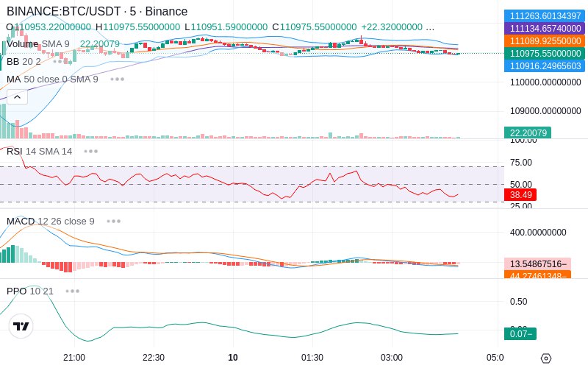Image resolution: width=588 pixels, height=368 pixels.
Task: Click the 0.50 PPO axis label
Action: pyautogui.click(x=518, y=302)
